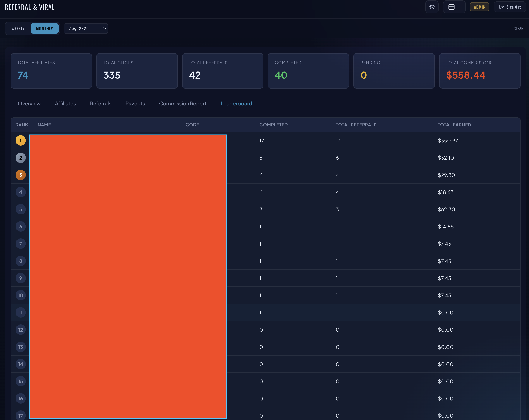Click the COMPLETED column header
This screenshot has width=529, height=420.
[x=273, y=125]
